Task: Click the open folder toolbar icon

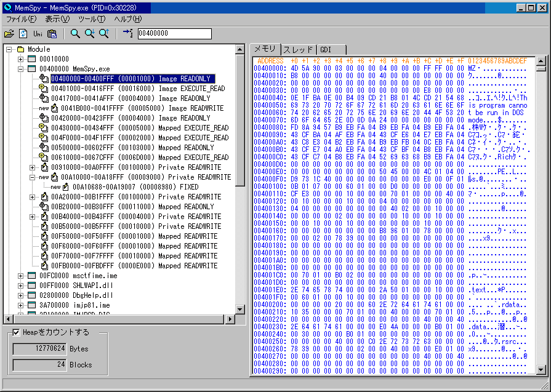Action: pyautogui.click(x=9, y=34)
